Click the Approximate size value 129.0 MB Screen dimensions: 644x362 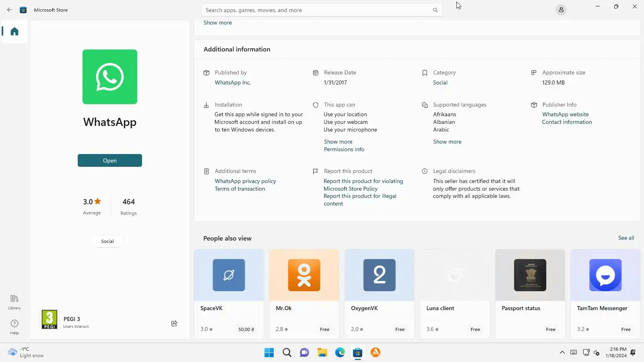[553, 82]
